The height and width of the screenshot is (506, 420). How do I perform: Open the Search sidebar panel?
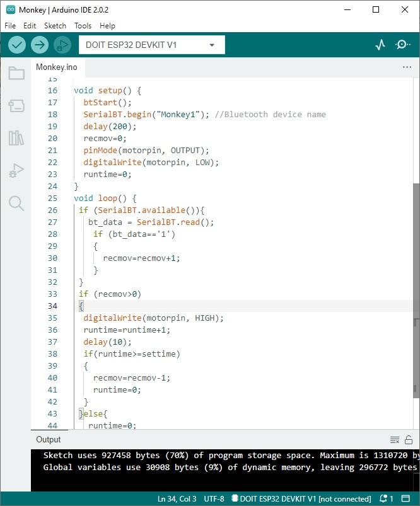(16, 204)
